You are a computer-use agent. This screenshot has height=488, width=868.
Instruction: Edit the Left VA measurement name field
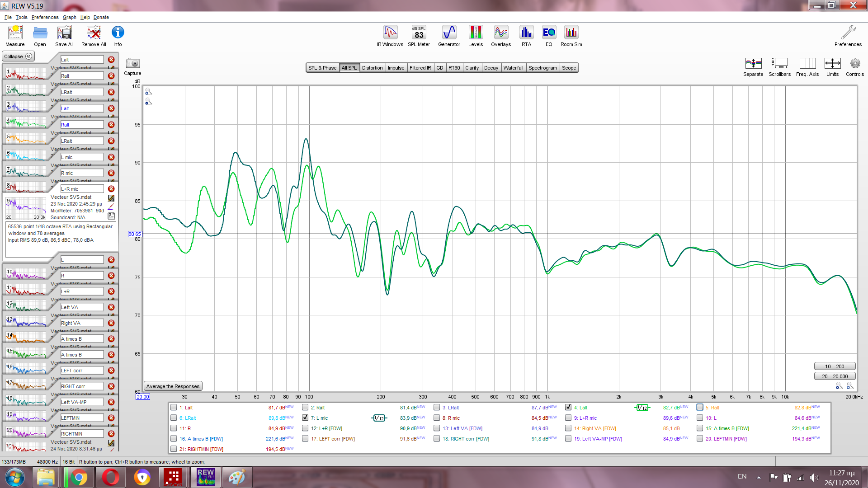(82, 307)
